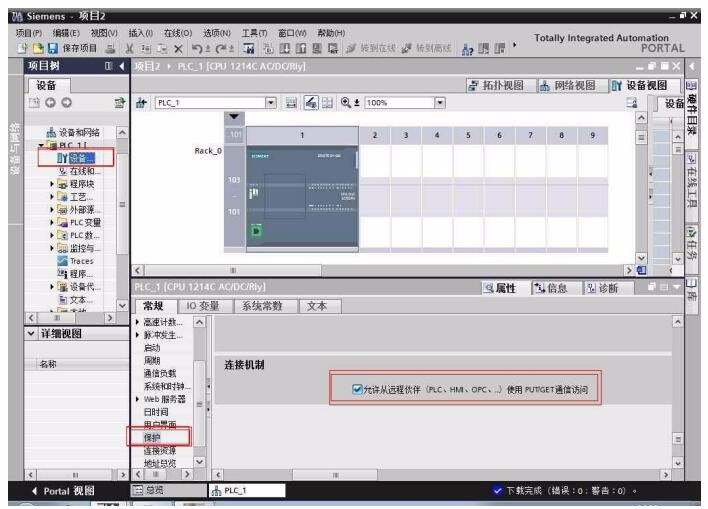Click the PLC_1 editor taskbar button

point(247,490)
